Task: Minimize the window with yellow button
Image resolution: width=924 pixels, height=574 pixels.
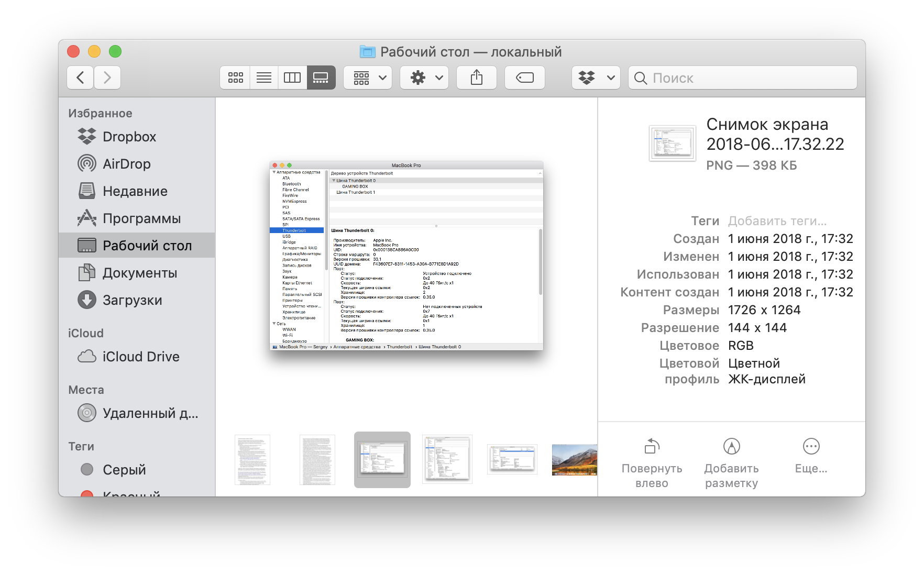Action: (94, 51)
